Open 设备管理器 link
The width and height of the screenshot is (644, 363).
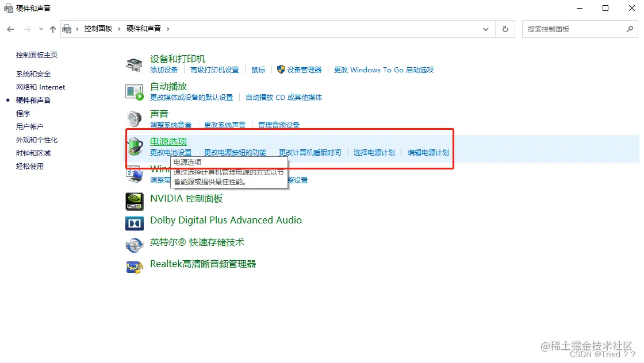tap(304, 69)
